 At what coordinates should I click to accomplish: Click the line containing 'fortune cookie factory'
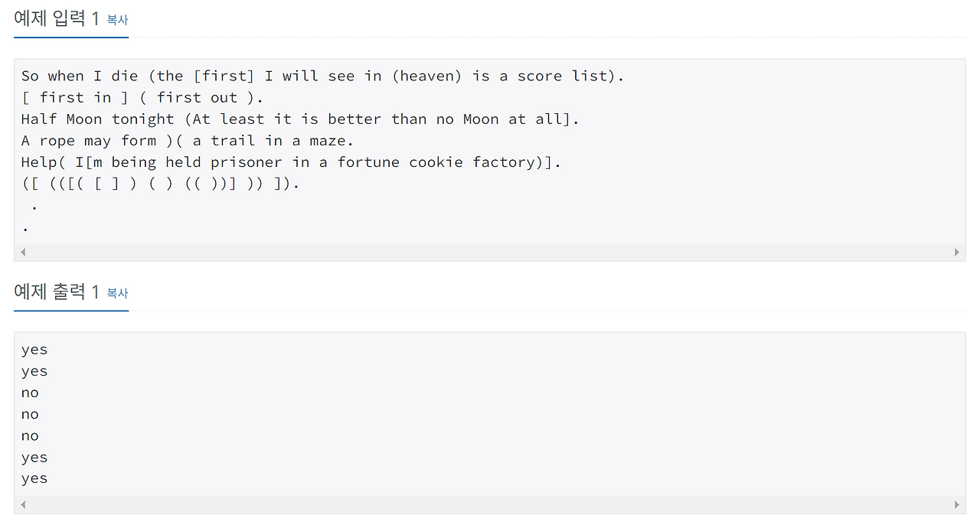tap(291, 161)
